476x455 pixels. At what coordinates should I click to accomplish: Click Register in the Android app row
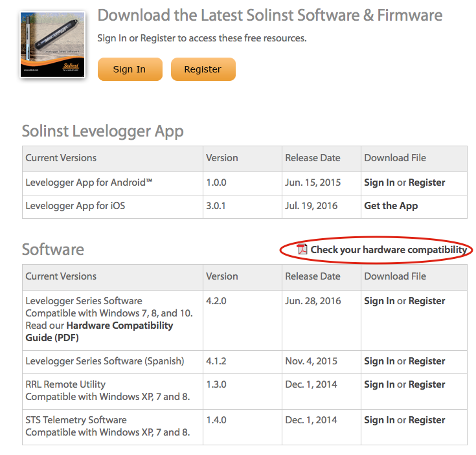coord(427,183)
